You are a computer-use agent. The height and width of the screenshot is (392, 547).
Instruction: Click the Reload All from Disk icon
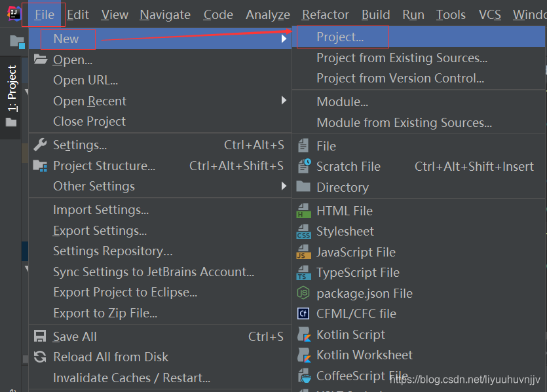41,357
